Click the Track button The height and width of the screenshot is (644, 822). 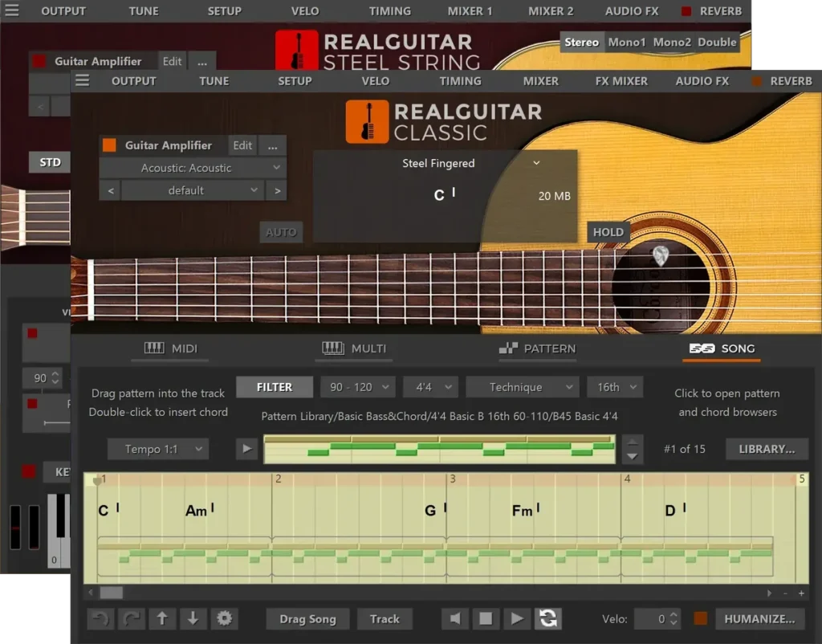385,619
